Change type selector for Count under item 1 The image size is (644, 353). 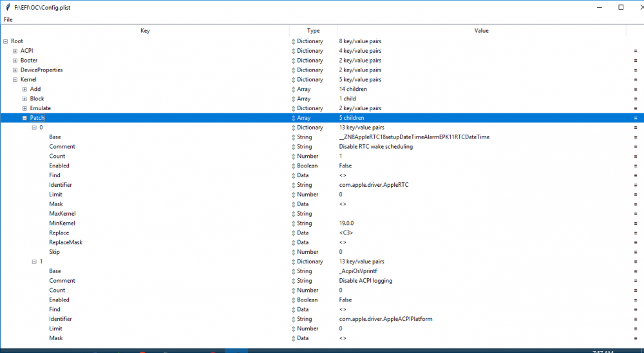pos(293,291)
